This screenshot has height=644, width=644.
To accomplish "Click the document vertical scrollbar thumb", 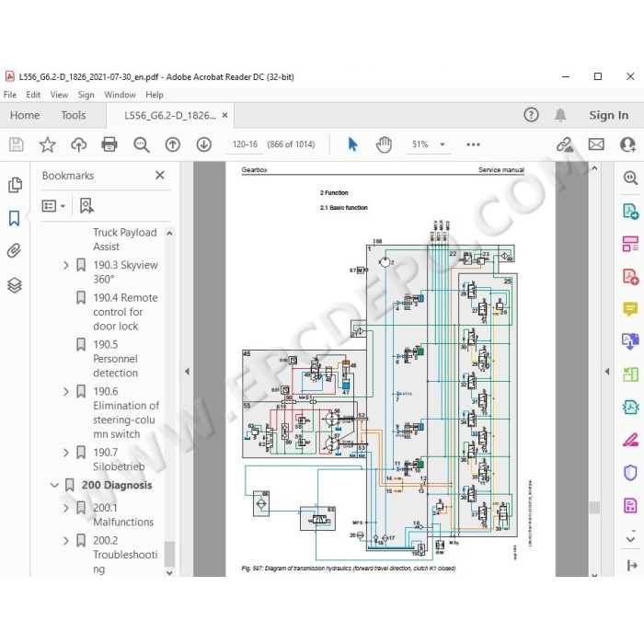I will tap(594, 507).
